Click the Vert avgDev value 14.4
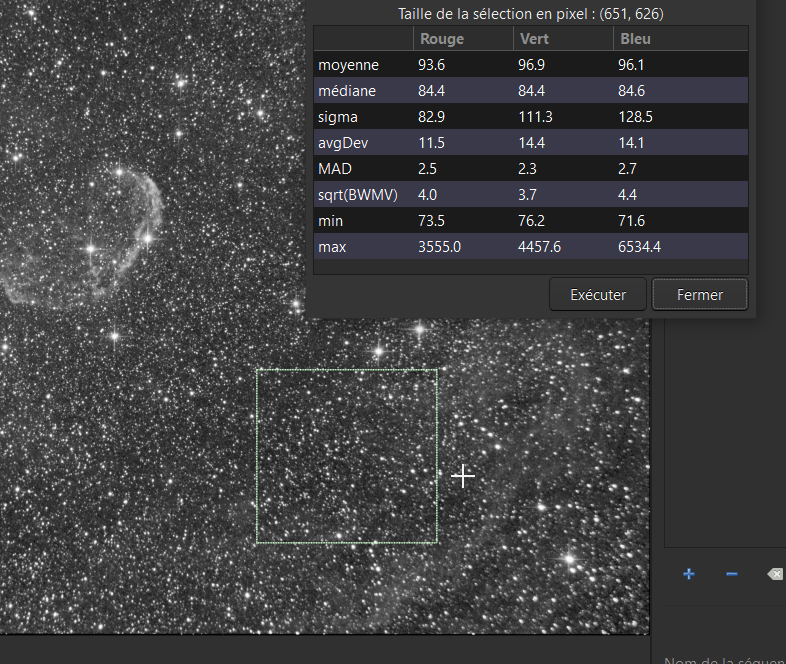786x664 pixels. tap(531, 143)
